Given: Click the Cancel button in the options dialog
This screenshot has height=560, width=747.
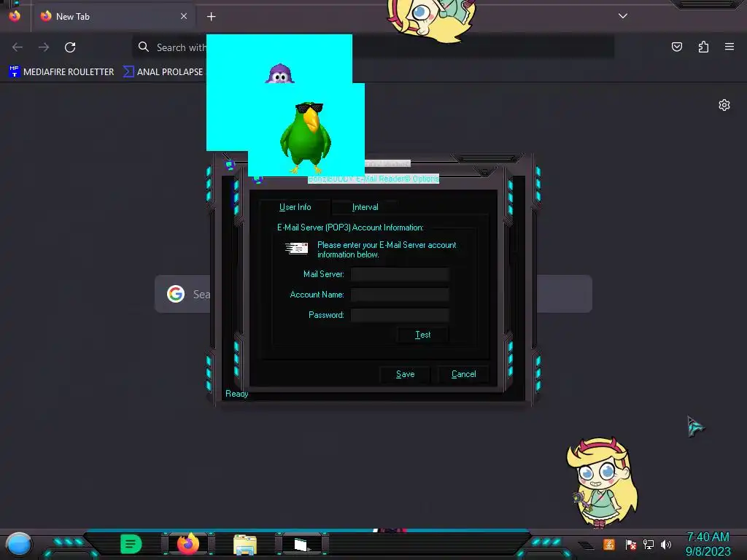Looking at the screenshot, I should click(463, 374).
